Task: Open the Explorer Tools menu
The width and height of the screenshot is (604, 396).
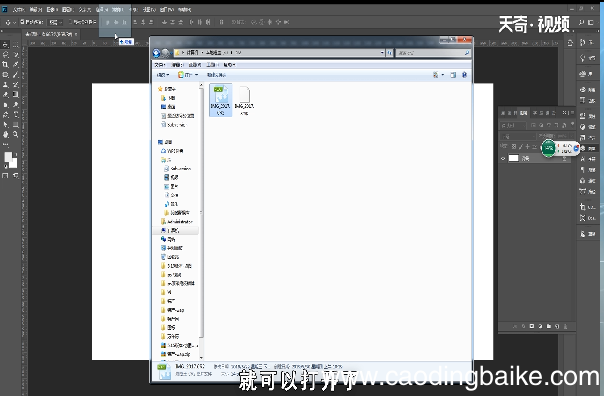Action: point(212,65)
